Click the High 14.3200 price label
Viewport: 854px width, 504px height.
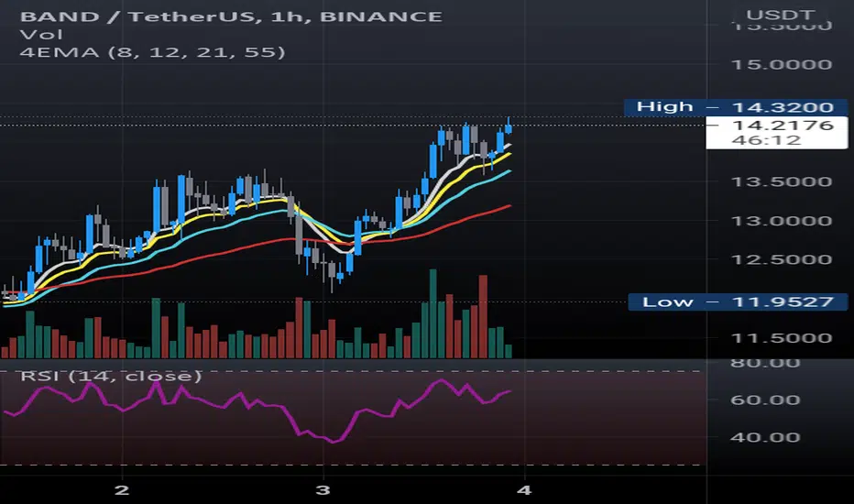pyautogui.click(x=736, y=107)
